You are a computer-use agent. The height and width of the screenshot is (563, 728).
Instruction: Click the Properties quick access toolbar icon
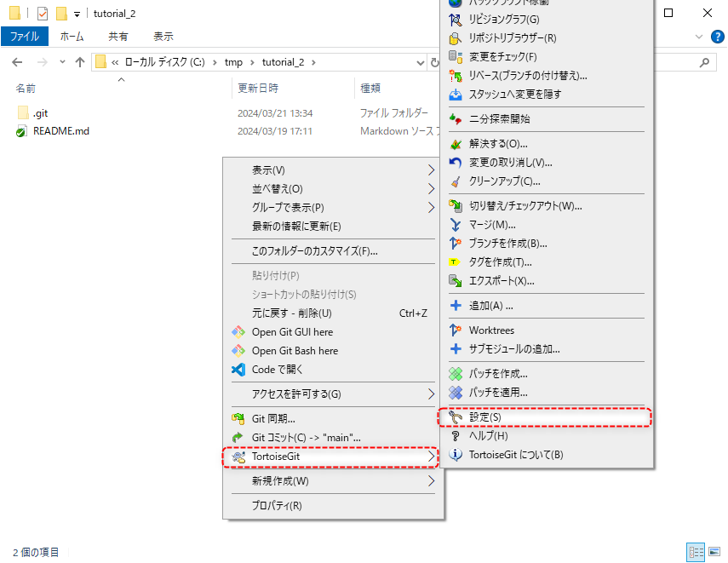pos(43,14)
